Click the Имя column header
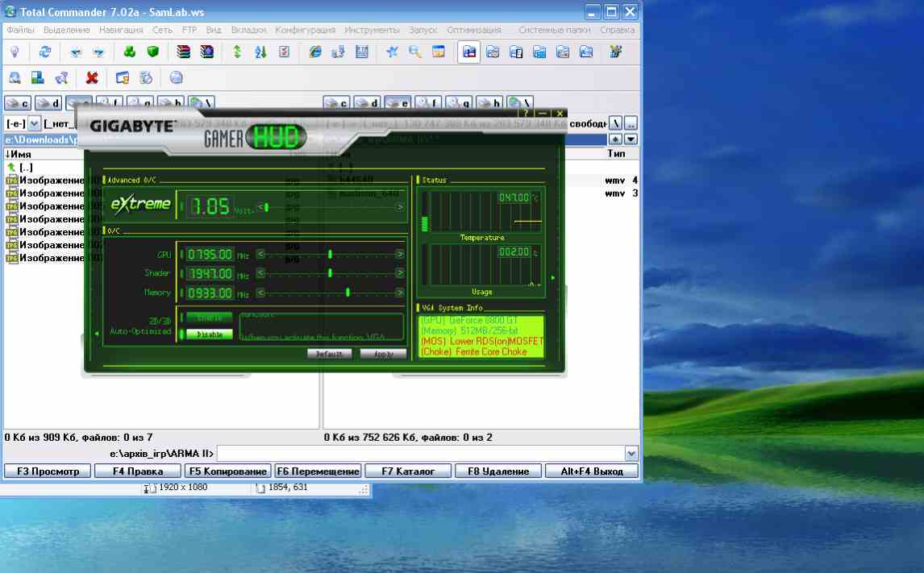The height and width of the screenshot is (573, 924). pyautogui.click(x=19, y=154)
